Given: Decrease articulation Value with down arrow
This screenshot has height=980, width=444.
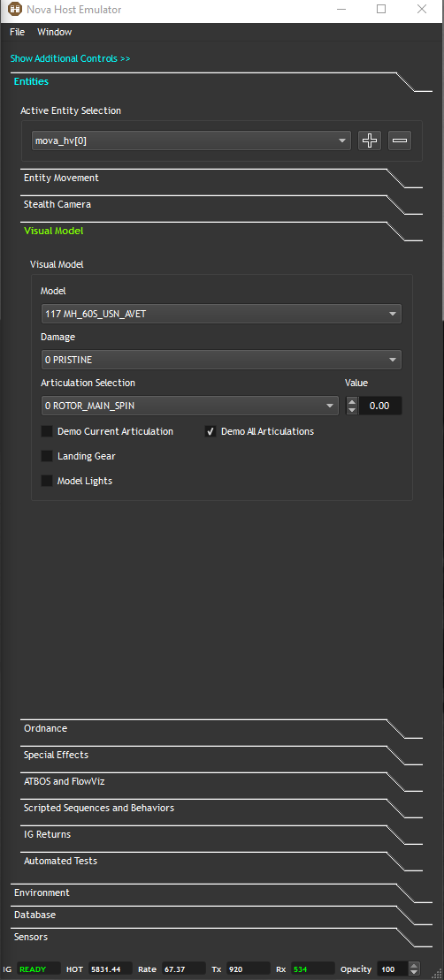Looking at the screenshot, I should [x=352, y=410].
